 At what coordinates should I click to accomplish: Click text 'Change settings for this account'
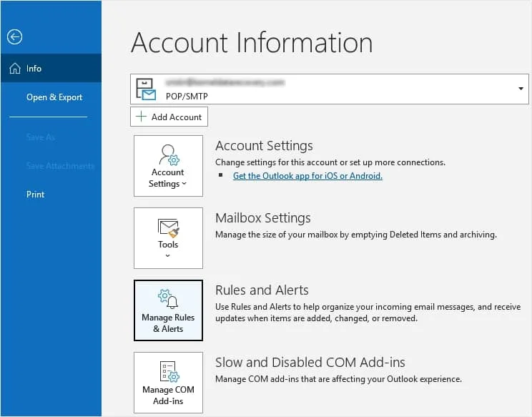click(x=277, y=162)
